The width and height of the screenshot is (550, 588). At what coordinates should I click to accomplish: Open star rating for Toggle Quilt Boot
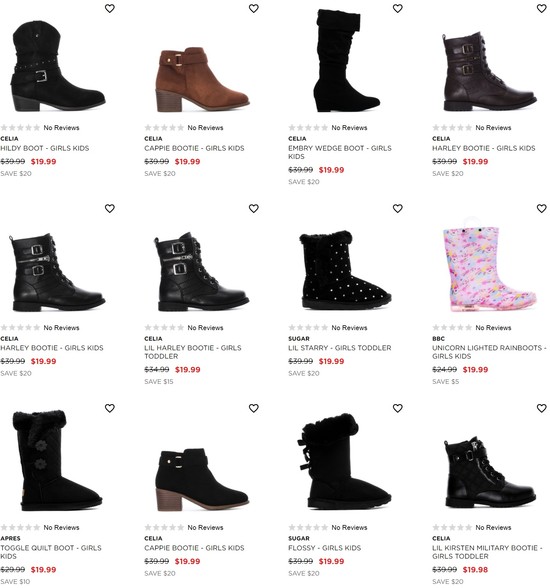click(40, 527)
